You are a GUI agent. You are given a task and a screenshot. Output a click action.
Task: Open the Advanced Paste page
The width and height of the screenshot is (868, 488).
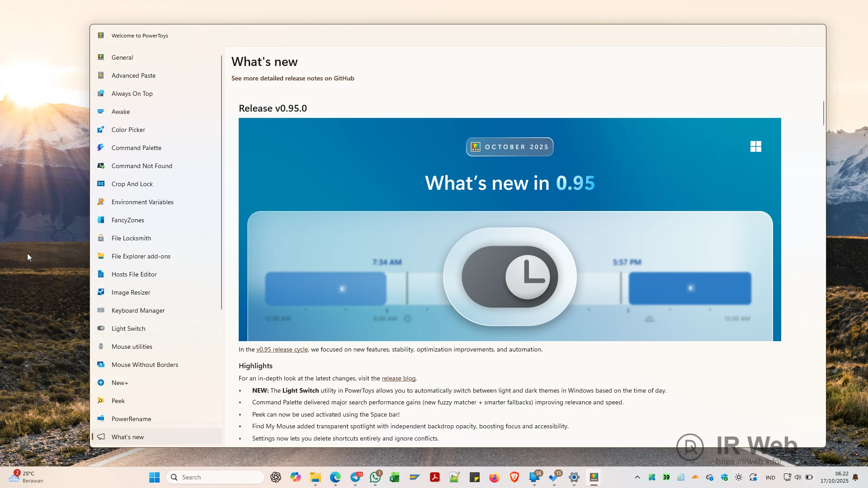[x=133, y=75]
